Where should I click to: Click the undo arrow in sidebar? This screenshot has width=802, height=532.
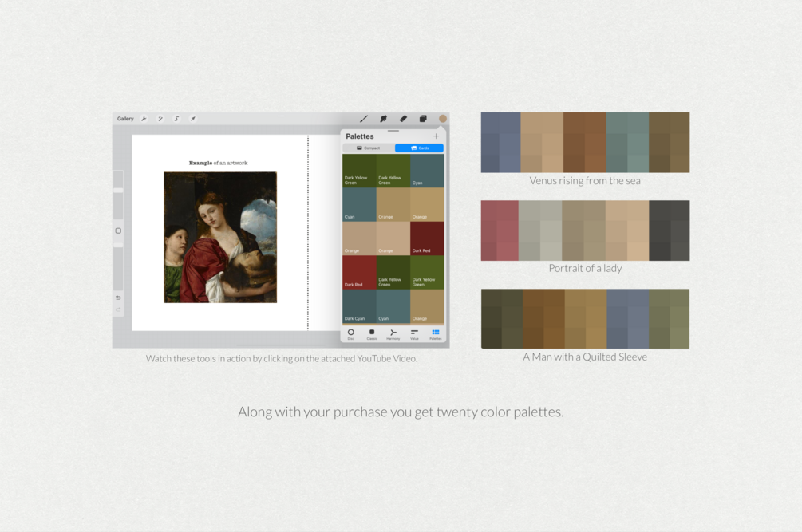(118, 298)
